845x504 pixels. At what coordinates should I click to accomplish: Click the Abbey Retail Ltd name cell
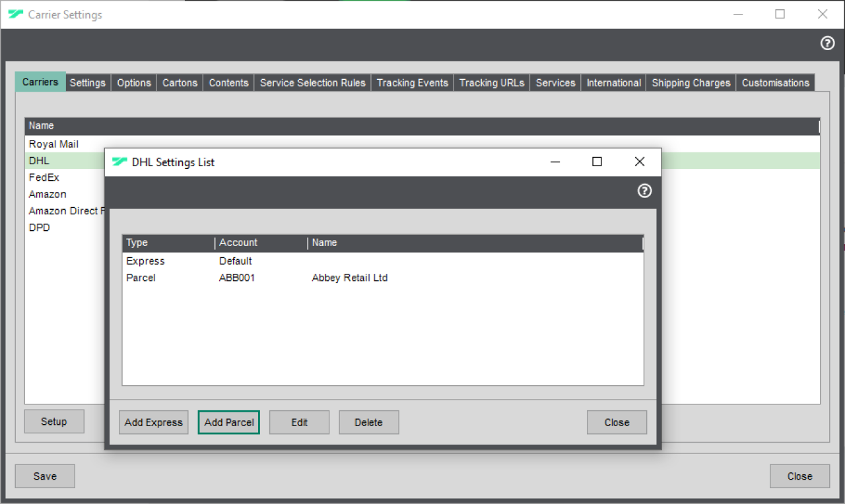tap(350, 278)
